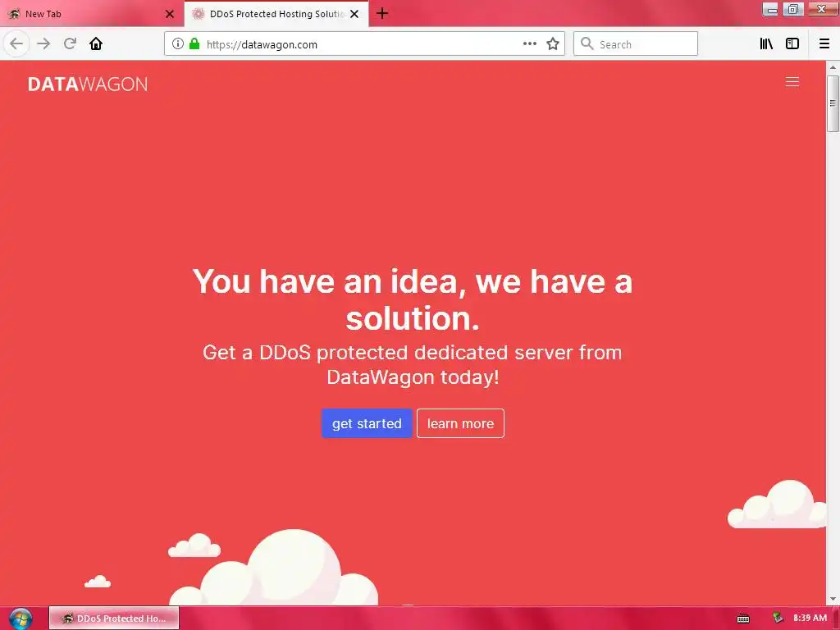Click the DATAWAGON logo link
Image resolution: width=840 pixels, height=630 pixels.
point(88,84)
